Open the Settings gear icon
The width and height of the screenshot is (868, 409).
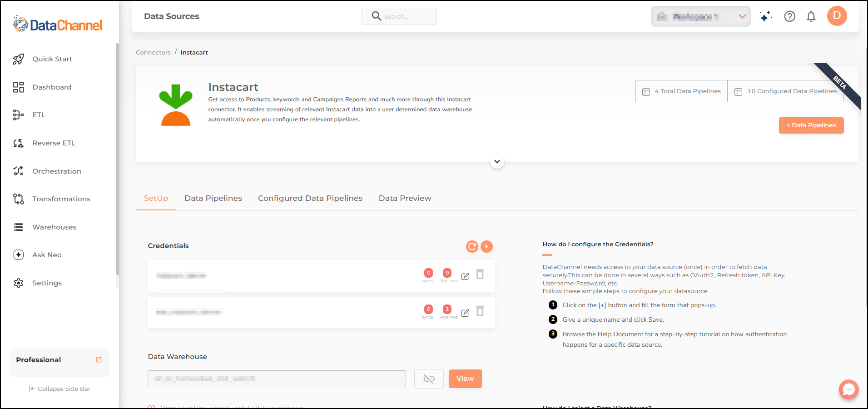click(x=18, y=283)
